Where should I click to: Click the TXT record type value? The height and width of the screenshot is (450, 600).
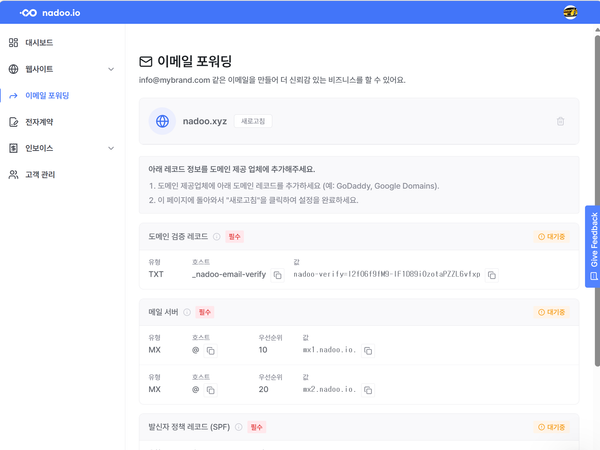click(x=156, y=274)
